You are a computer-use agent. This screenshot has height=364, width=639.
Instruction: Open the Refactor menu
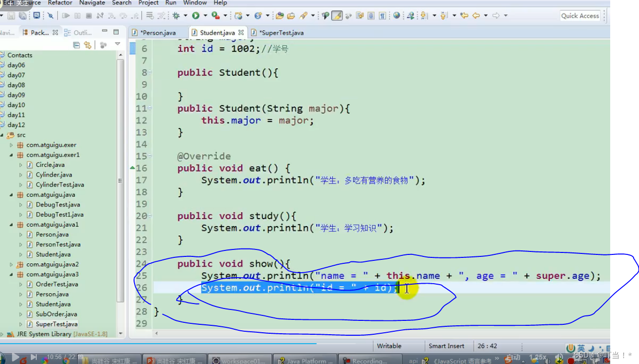pos(60,3)
